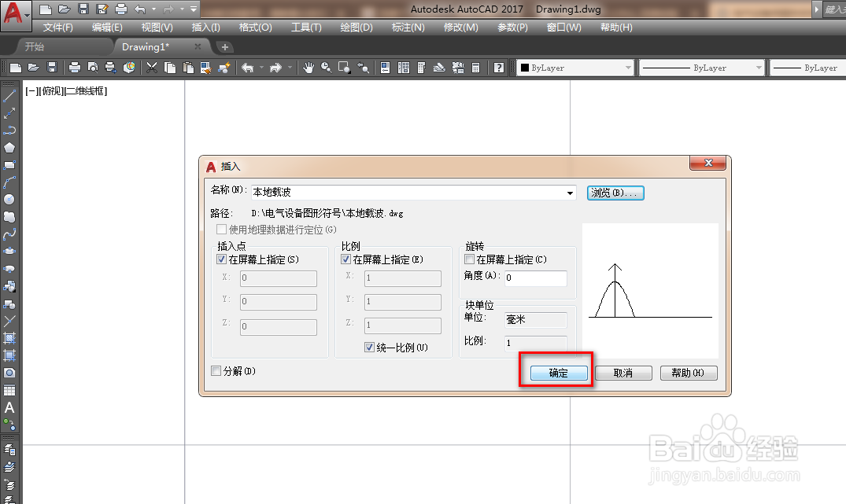Image resolution: width=846 pixels, height=504 pixels.
Task: Click New drawing icon in standard toolbar
Action: [16, 68]
